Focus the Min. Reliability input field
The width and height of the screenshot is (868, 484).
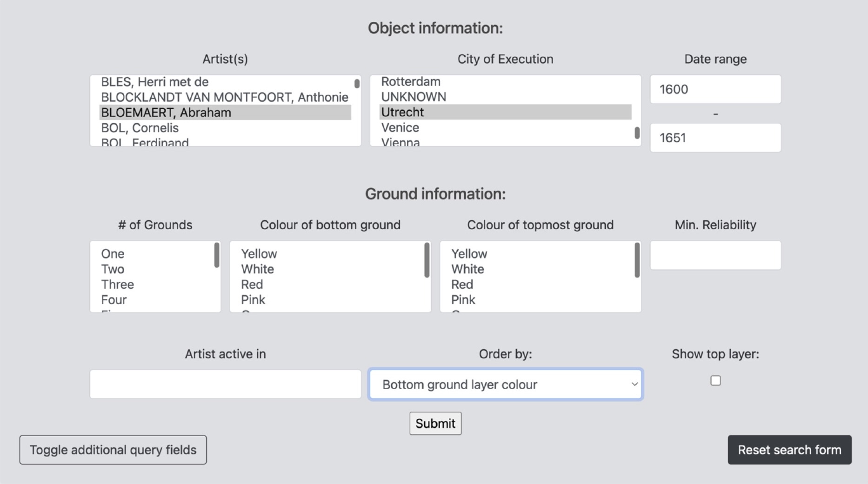pos(715,255)
